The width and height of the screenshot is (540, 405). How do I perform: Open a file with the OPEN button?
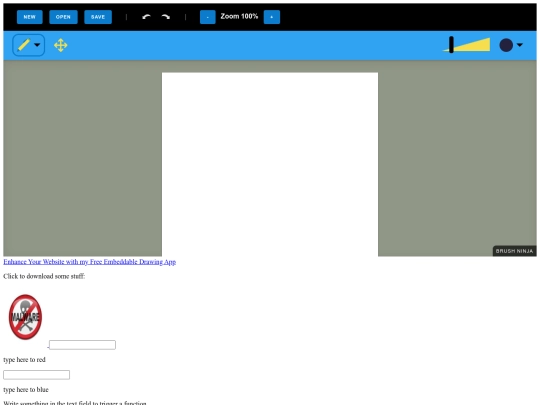[x=63, y=17]
